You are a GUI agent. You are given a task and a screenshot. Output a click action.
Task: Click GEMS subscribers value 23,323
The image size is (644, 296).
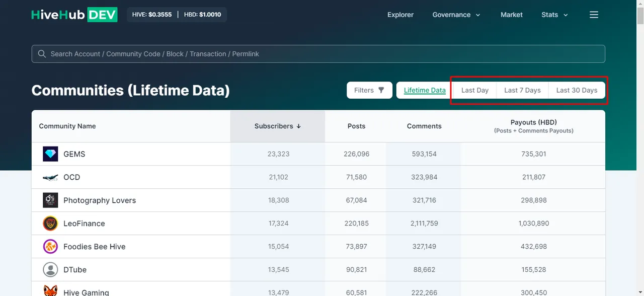coord(279,154)
